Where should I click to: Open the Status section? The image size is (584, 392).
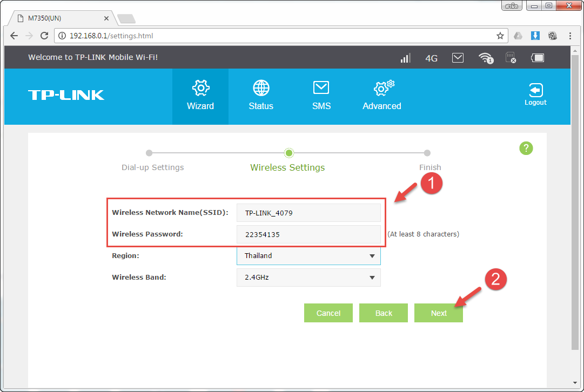tap(261, 96)
